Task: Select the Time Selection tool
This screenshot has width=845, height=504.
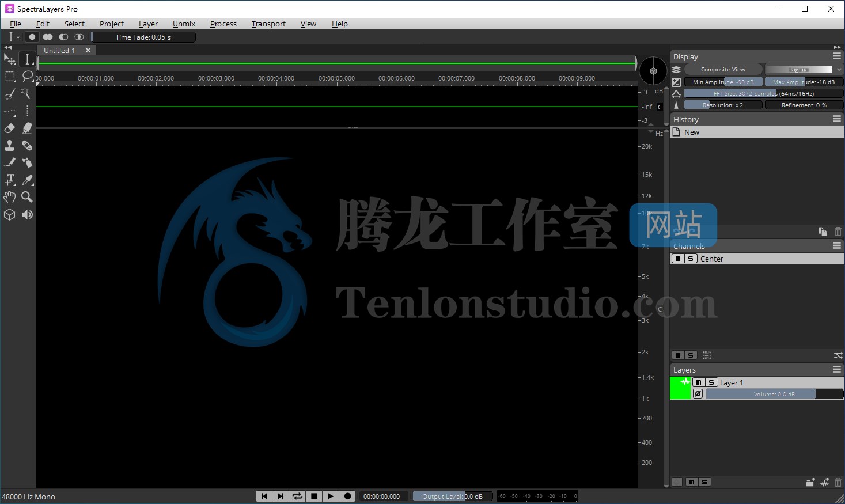Action: tap(27, 59)
